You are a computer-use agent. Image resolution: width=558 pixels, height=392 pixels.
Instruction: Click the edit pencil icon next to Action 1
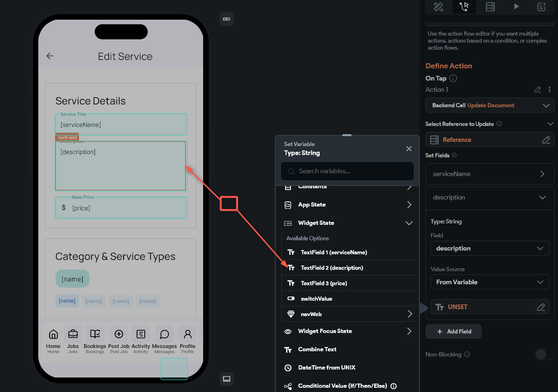537,89
